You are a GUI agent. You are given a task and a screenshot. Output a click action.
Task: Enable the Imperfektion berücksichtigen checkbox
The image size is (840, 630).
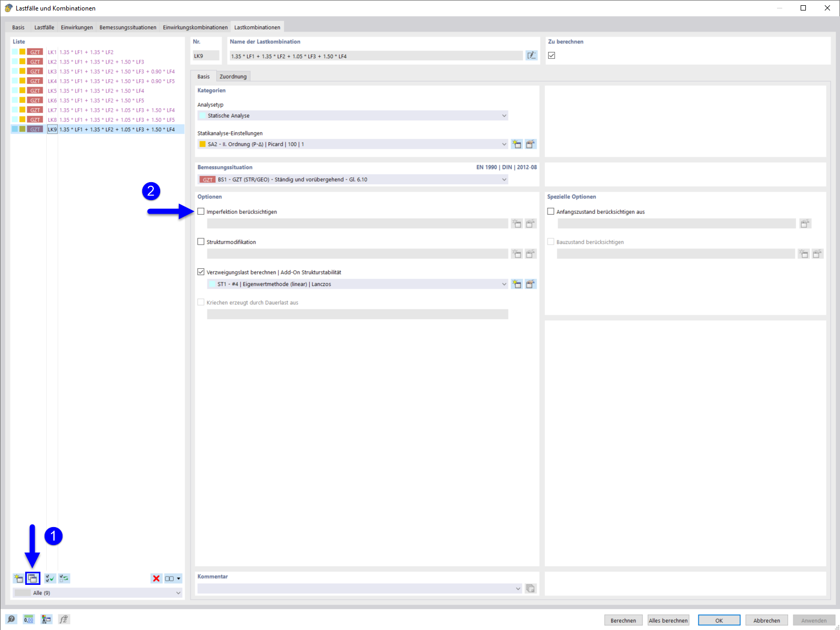pos(201,211)
